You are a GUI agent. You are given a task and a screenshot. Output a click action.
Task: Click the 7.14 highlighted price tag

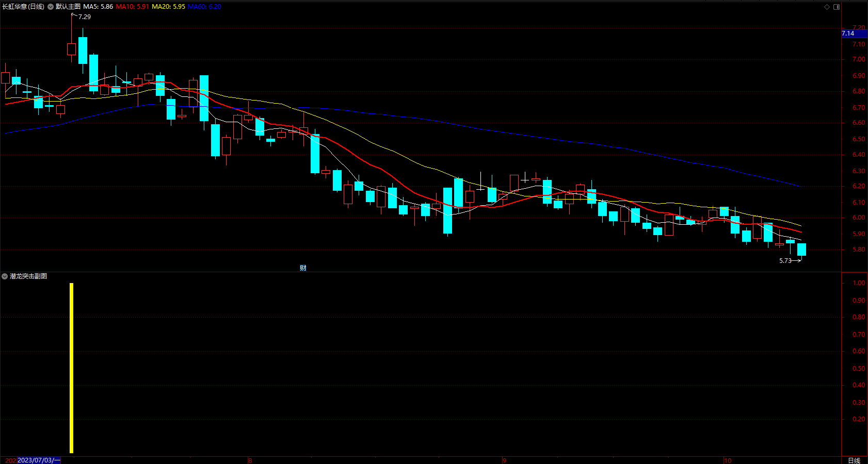(x=855, y=34)
